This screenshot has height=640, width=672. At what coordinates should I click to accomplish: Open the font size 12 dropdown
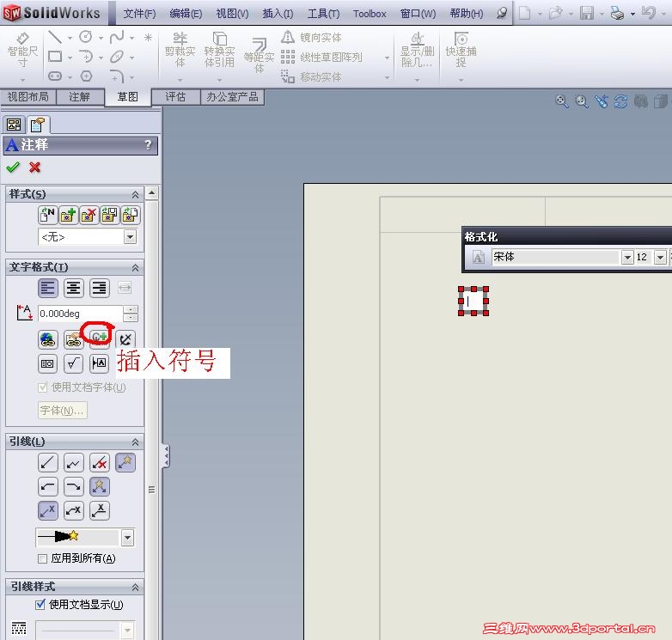660,257
